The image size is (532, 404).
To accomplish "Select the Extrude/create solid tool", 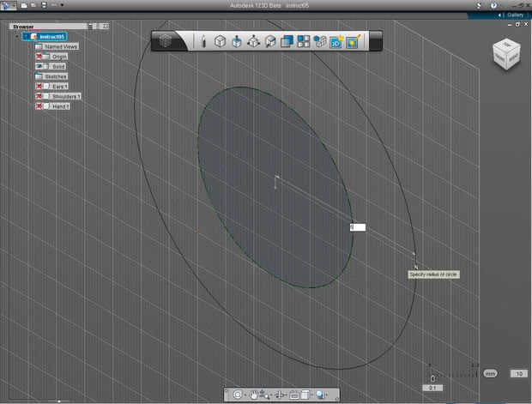I will point(237,41).
